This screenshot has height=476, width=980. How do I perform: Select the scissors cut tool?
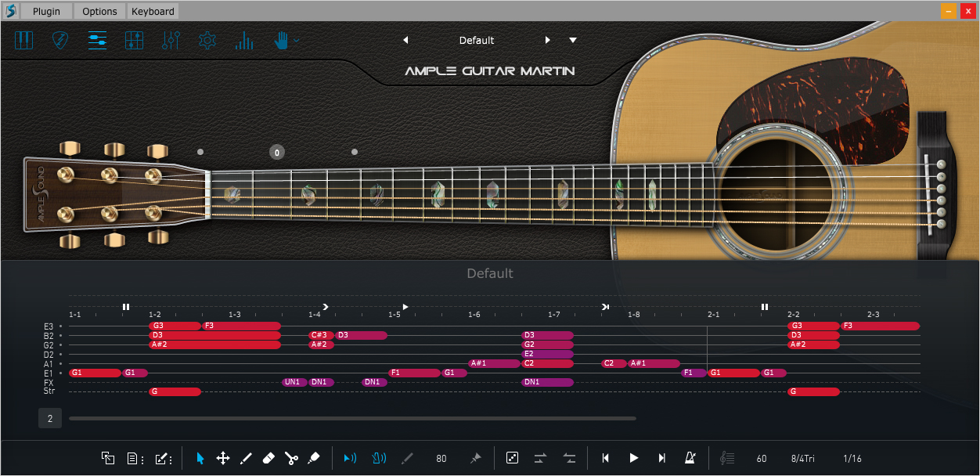(x=291, y=458)
